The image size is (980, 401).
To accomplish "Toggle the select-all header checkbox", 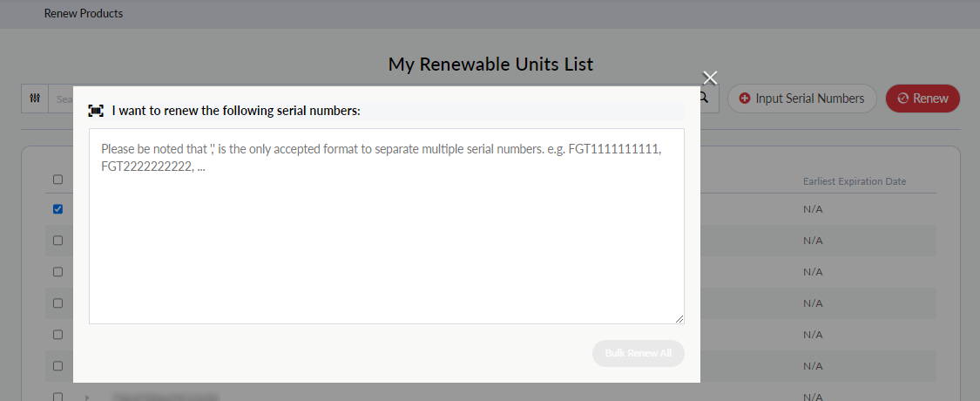I will tap(57, 180).
